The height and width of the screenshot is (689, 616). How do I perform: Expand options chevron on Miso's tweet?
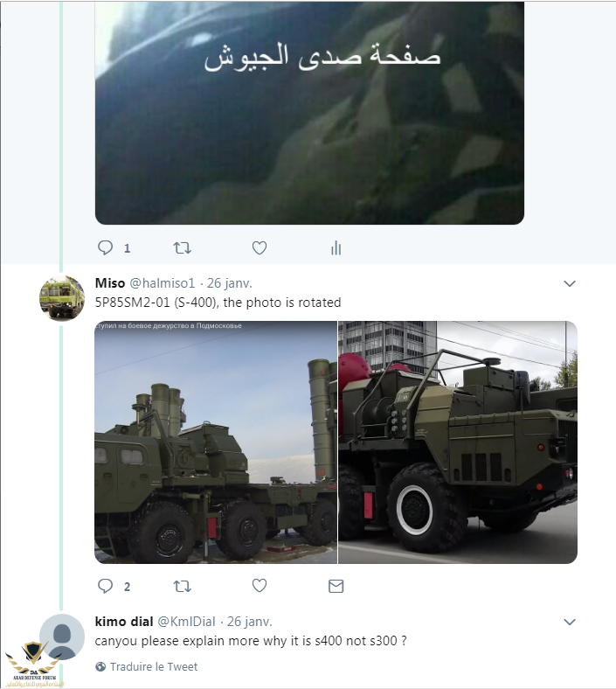[x=570, y=283]
